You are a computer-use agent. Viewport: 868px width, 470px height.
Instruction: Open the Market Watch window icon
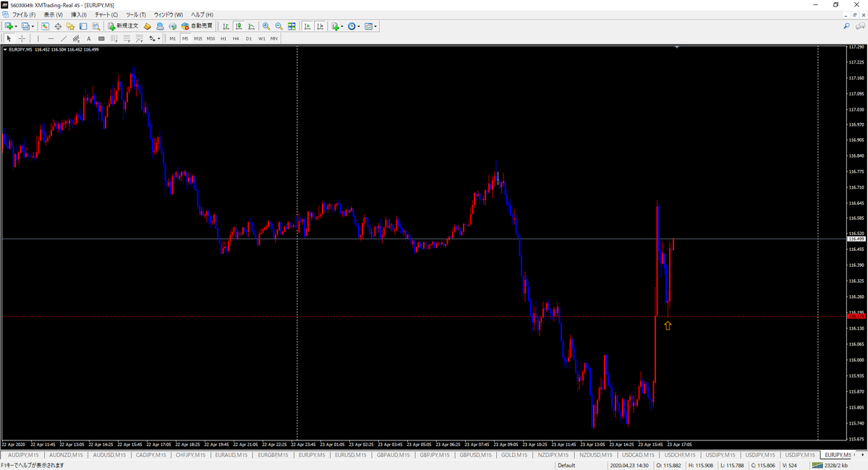coord(45,26)
